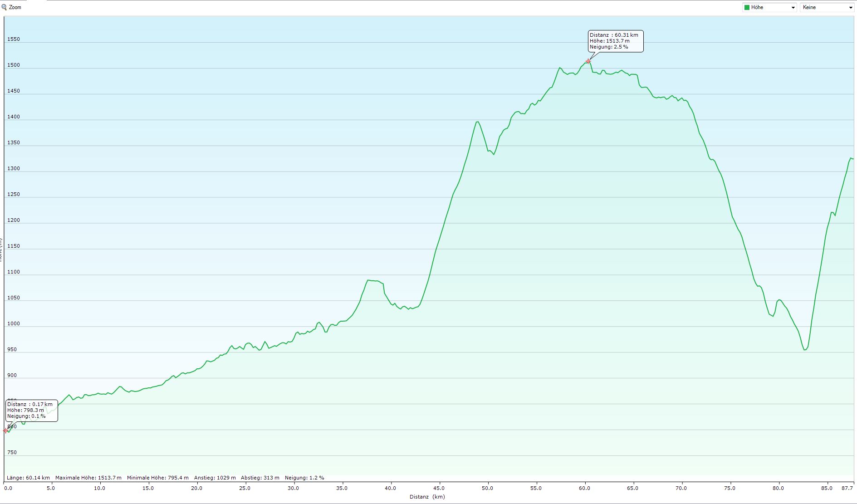Click the Zoom magnifier icon
The height and width of the screenshot is (504, 857).
[x=4, y=7]
